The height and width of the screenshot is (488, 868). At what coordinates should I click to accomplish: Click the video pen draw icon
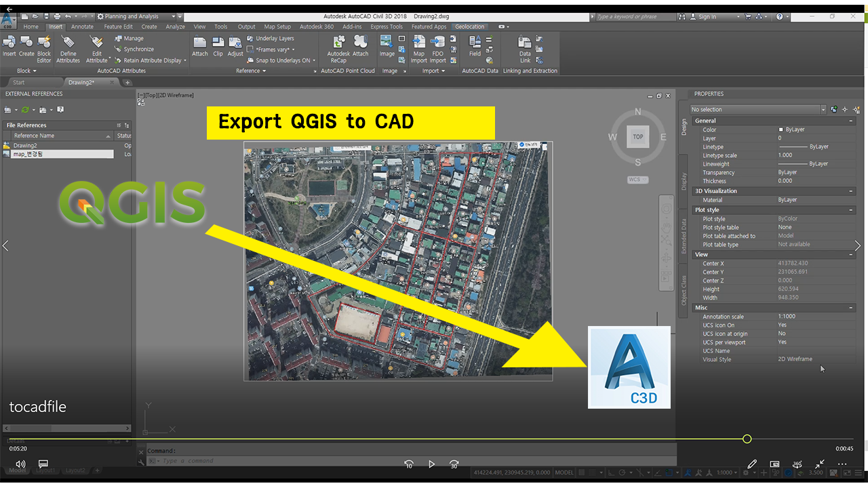pyautogui.click(x=751, y=464)
